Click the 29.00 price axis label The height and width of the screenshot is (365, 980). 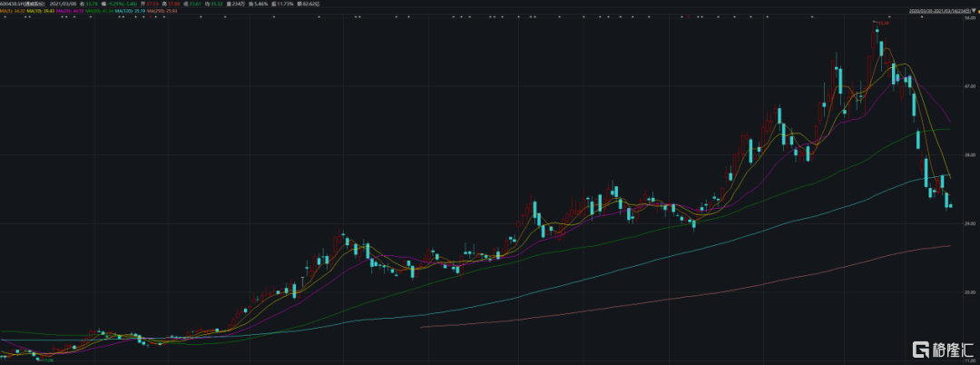coord(971,223)
